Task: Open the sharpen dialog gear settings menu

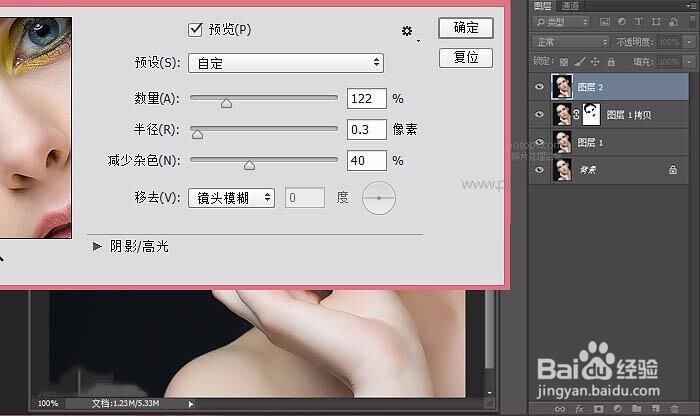Action: [408, 31]
